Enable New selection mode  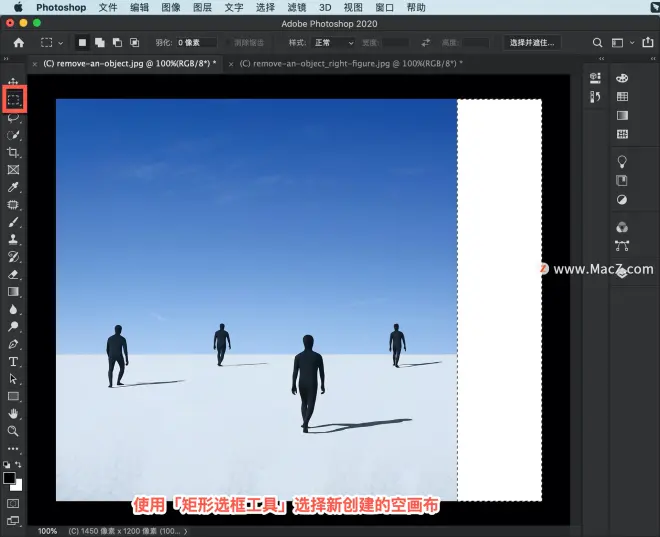pyautogui.click(x=82, y=43)
